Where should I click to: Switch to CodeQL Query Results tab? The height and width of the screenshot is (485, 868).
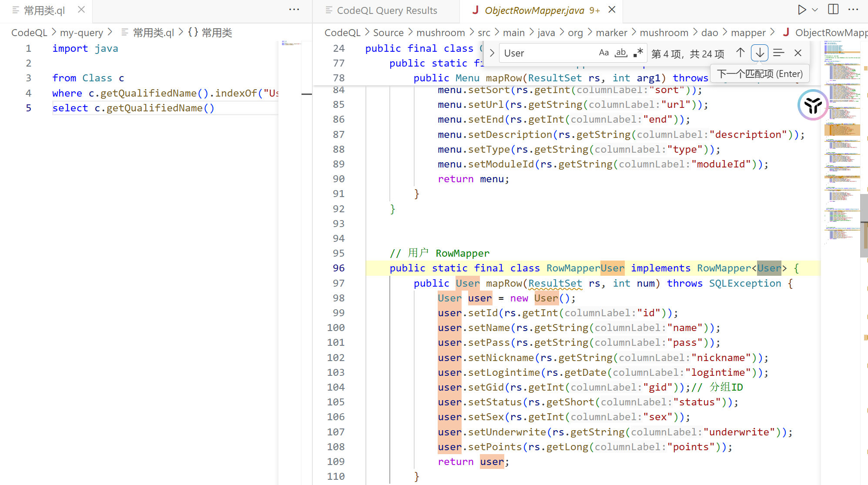click(386, 10)
